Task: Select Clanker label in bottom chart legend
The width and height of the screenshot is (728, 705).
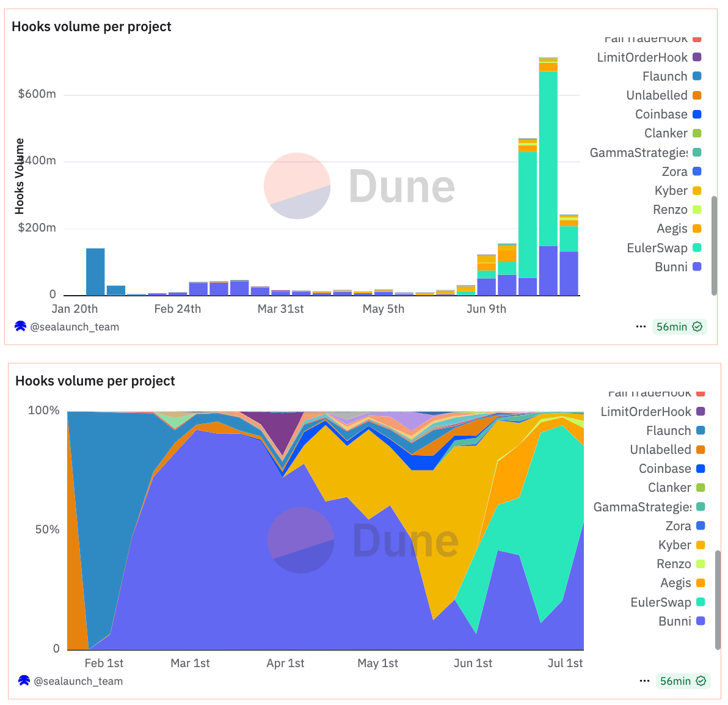Action: (x=669, y=488)
